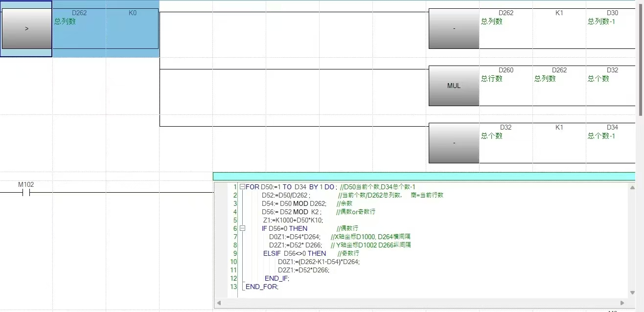The height and width of the screenshot is (312, 644).
Task: Select the greater-than comparison instruction block
Action: (x=26, y=29)
